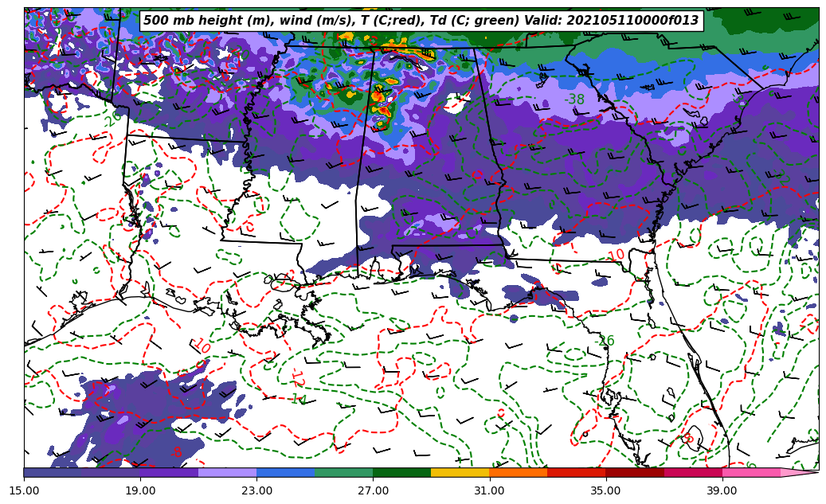Click the yellow segment of the colorbar
826x504 pixels.
pos(460,472)
